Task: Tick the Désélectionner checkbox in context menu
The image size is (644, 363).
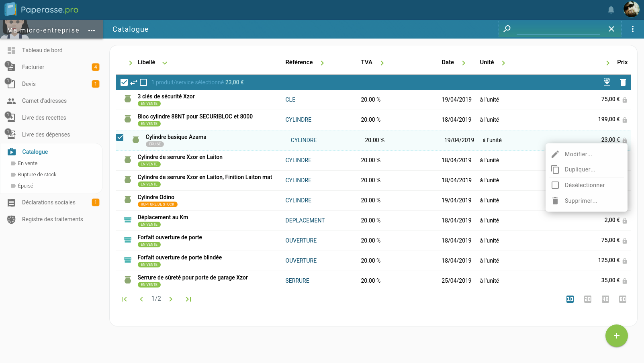Action: tap(555, 185)
